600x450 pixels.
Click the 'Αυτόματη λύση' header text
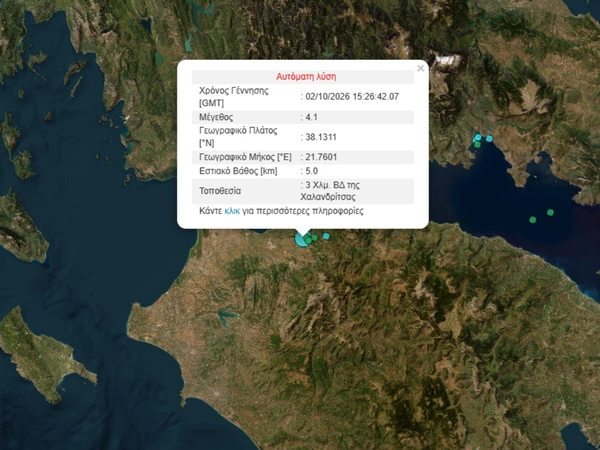tap(306, 77)
